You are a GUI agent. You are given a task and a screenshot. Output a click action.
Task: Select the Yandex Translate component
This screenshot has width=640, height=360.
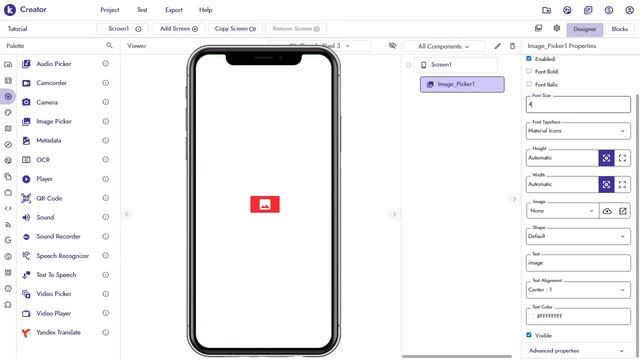click(x=58, y=332)
